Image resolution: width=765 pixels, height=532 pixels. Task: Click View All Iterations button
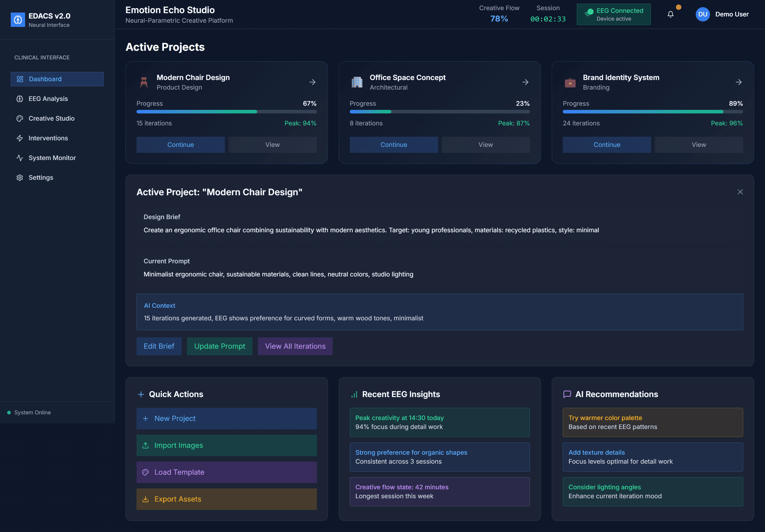point(295,346)
